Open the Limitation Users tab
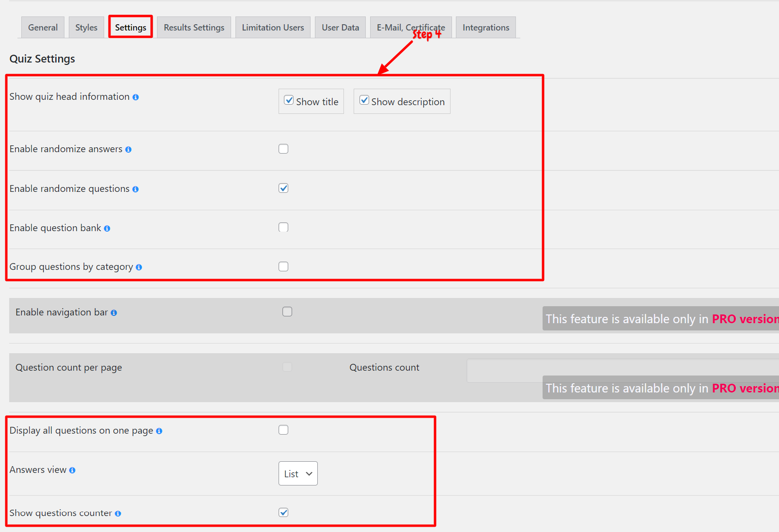 coord(273,28)
